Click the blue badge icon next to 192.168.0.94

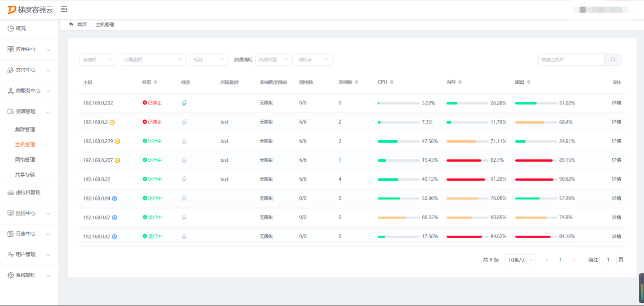(115, 198)
